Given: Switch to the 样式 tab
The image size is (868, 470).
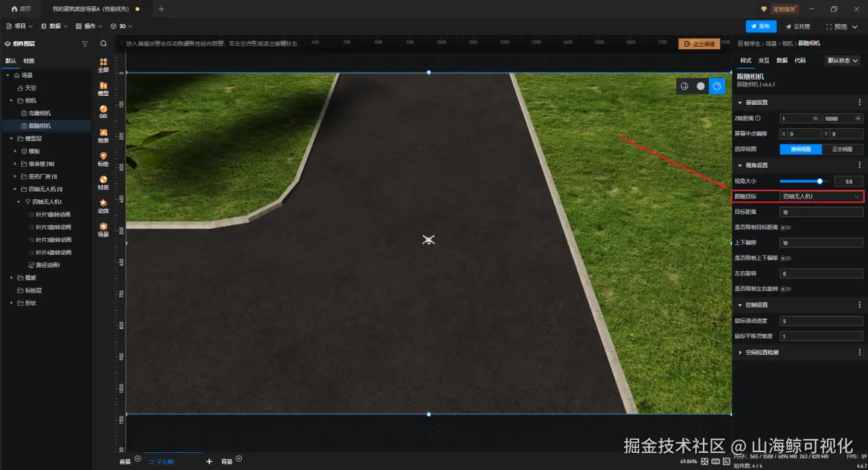Looking at the screenshot, I should [745, 60].
